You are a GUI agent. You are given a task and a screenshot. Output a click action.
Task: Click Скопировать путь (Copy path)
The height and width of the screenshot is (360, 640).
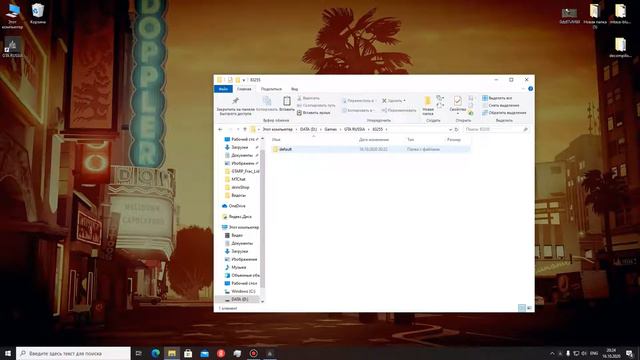pos(316,105)
